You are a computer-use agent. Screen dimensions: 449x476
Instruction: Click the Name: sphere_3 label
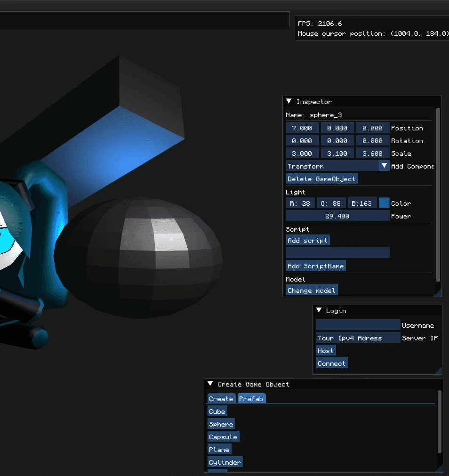pyautogui.click(x=314, y=115)
